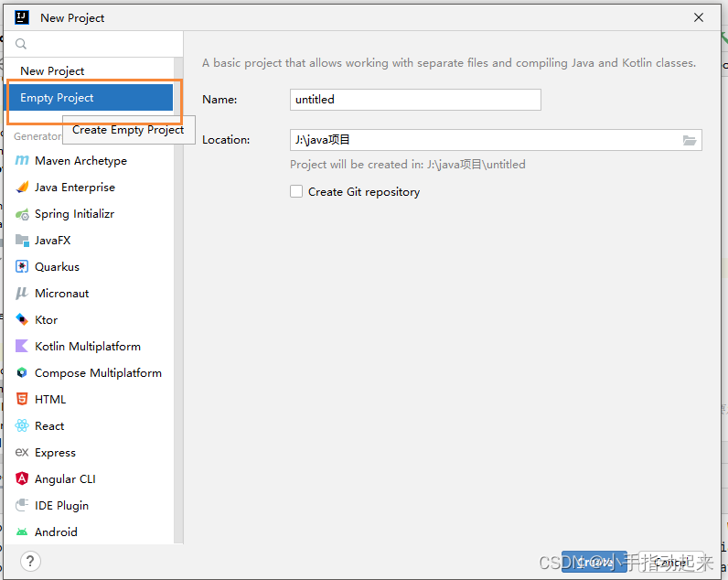This screenshot has width=728, height=580.
Task: Select the Compose Multiplatform label
Action: coord(99,373)
